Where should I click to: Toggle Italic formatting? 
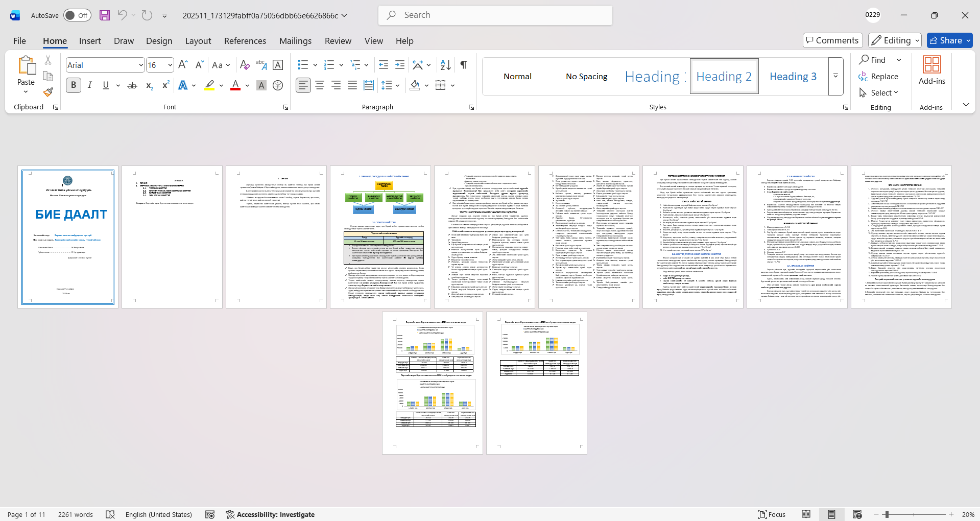coord(90,85)
